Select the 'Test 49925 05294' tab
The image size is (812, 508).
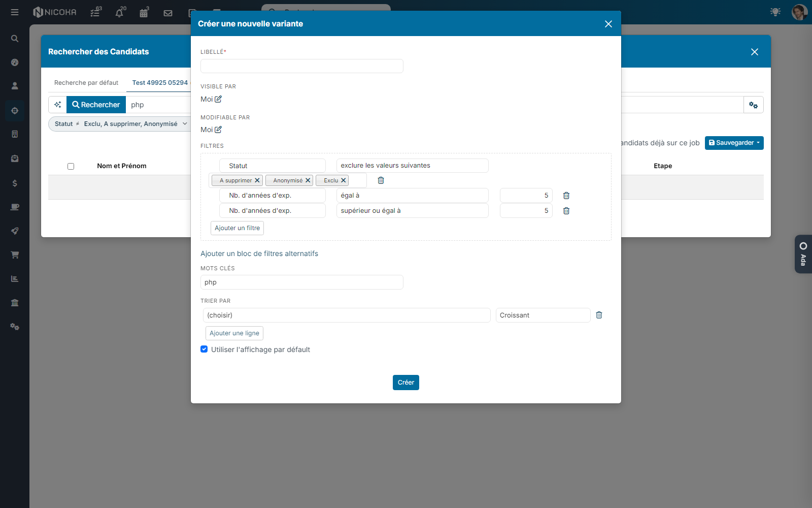160,83
